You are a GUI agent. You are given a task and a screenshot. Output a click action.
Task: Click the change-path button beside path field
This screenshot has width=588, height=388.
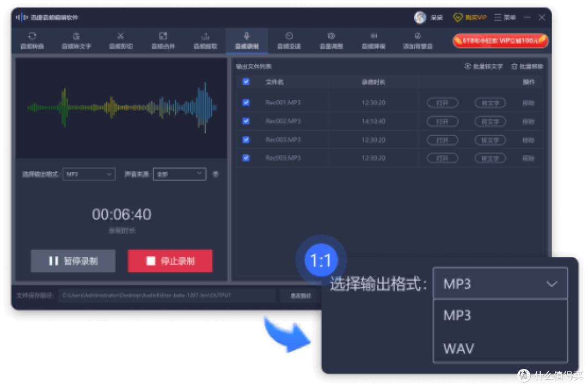301,296
